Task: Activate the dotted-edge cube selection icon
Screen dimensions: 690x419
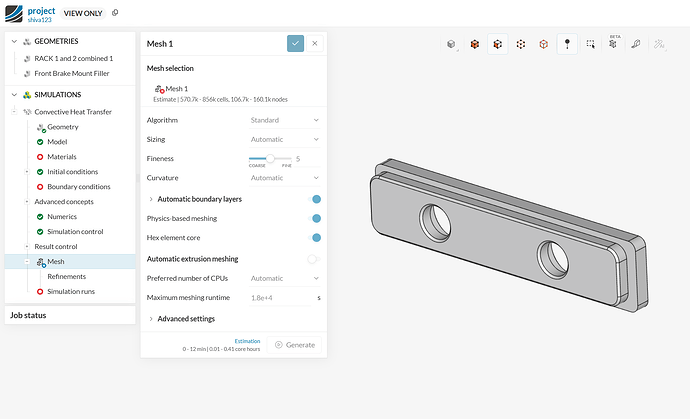Action: pyautogui.click(x=521, y=44)
